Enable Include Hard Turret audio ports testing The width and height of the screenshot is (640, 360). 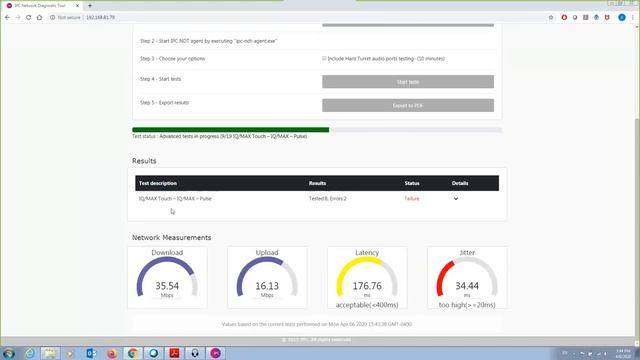click(324, 58)
